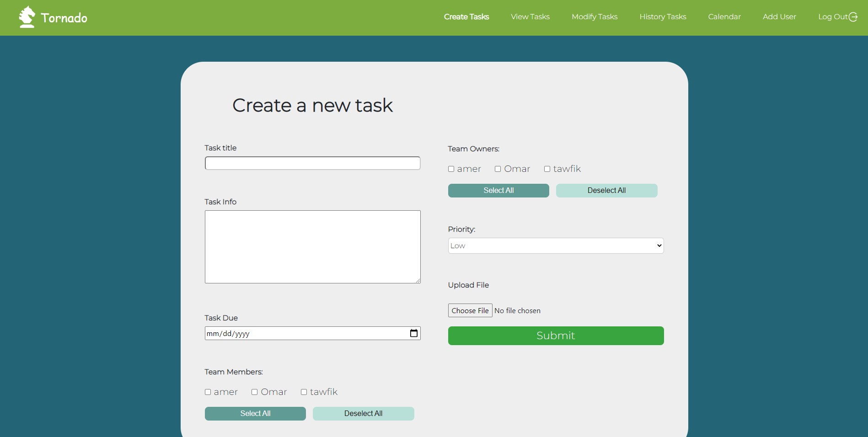Click the 'Task title' label
The image size is (868, 437).
220,148
